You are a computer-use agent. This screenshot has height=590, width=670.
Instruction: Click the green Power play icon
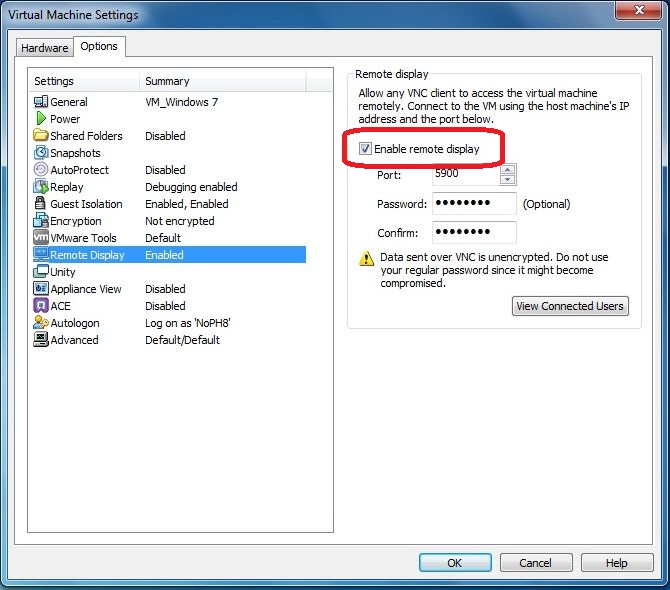41,118
